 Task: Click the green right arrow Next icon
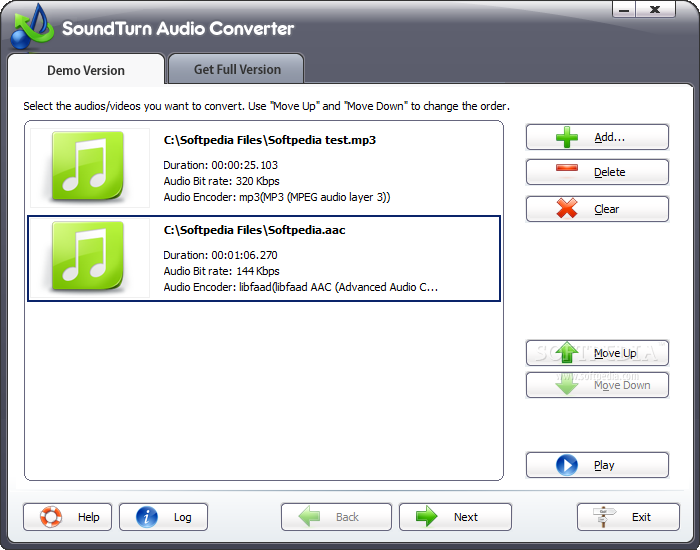[x=427, y=517]
